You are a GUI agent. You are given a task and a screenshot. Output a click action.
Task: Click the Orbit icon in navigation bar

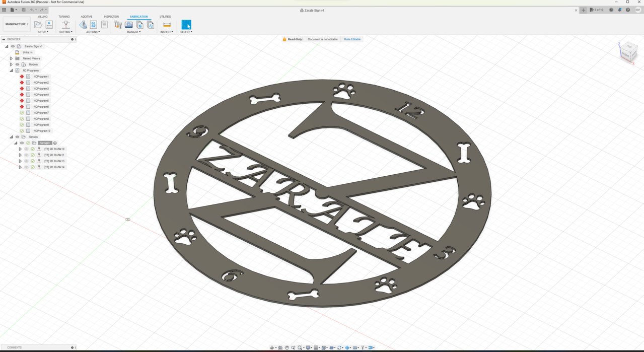tap(272, 347)
